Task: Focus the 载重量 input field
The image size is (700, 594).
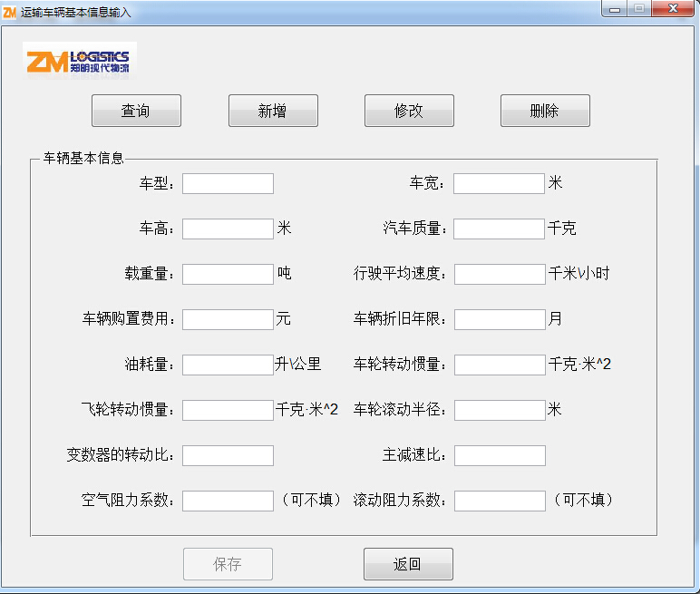Action: [x=228, y=274]
